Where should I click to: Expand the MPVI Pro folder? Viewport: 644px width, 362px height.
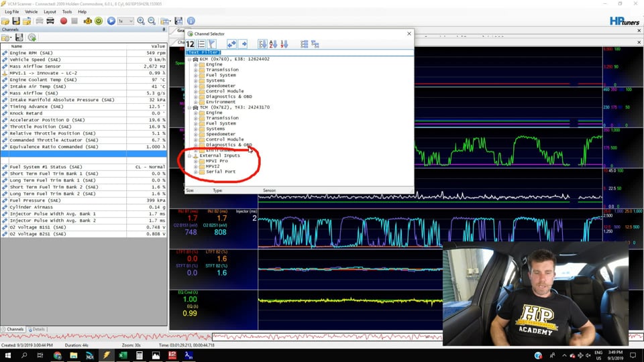coord(196,161)
